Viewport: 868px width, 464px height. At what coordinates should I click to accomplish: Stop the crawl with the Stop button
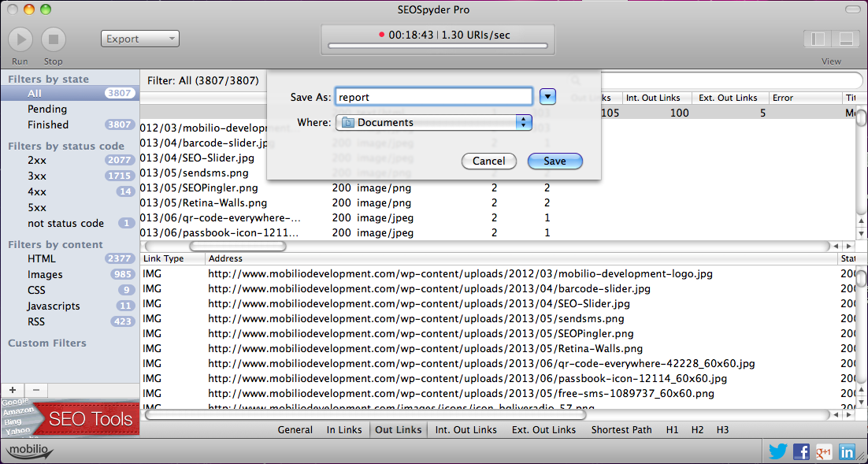point(54,39)
